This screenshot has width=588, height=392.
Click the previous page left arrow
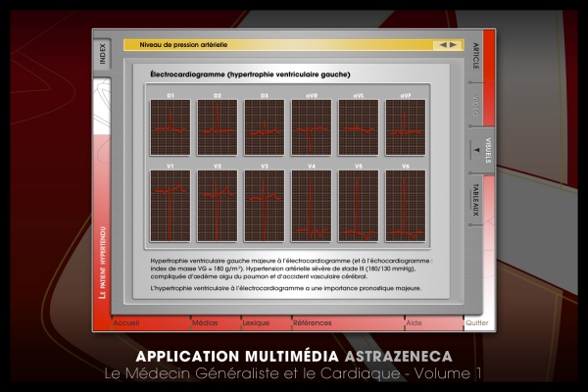pos(443,44)
